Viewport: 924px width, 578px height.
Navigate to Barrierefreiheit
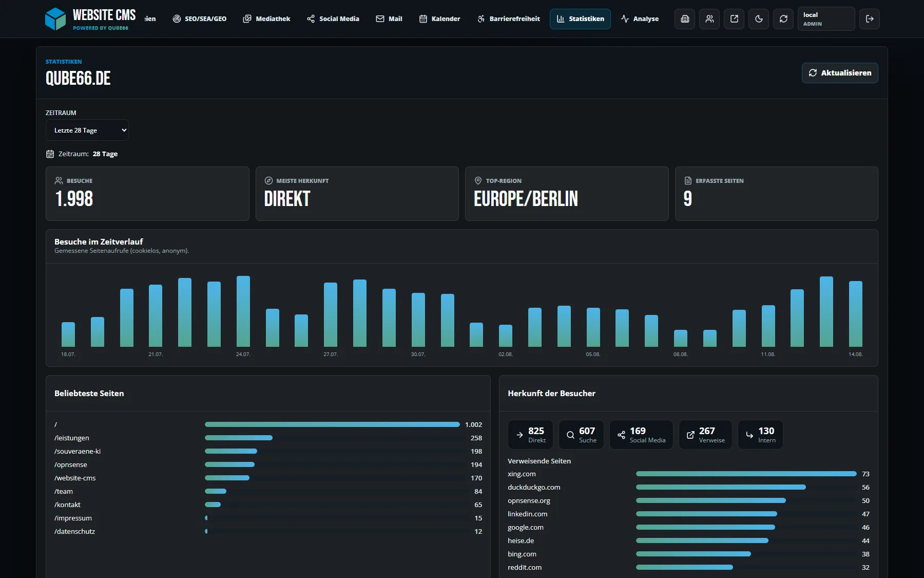point(509,19)
